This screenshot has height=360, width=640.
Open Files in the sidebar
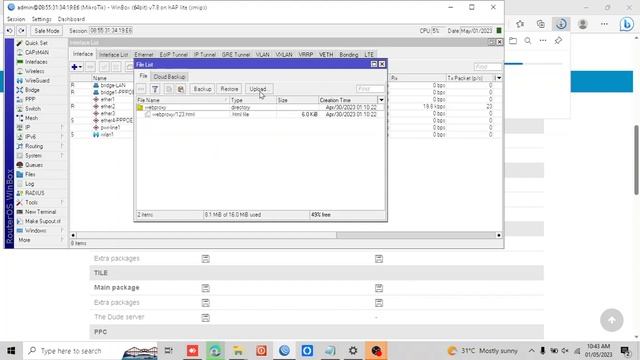[x=30, y=174]
